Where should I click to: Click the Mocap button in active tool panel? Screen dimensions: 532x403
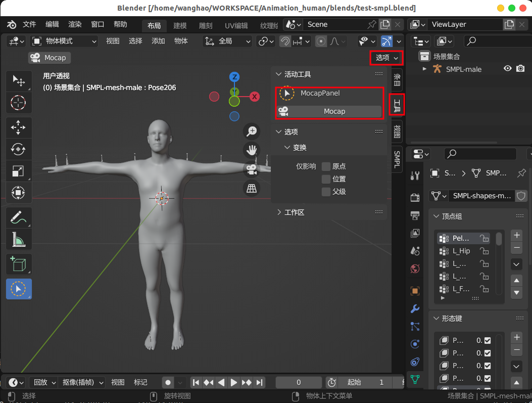pos(329,111)
